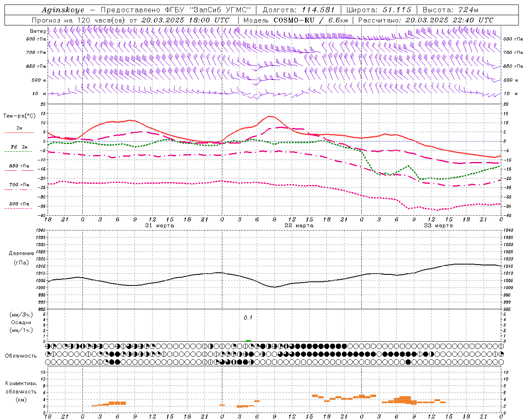Screen dimensions: 525x420
Task: Select the computed time "20.03.2025 22:40 UTC"
Action: [x=450, y=20]
